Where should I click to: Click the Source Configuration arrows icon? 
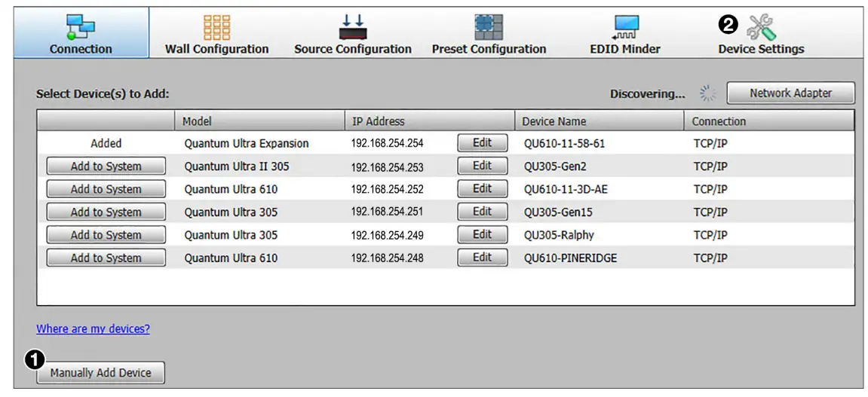click(353, 28)
